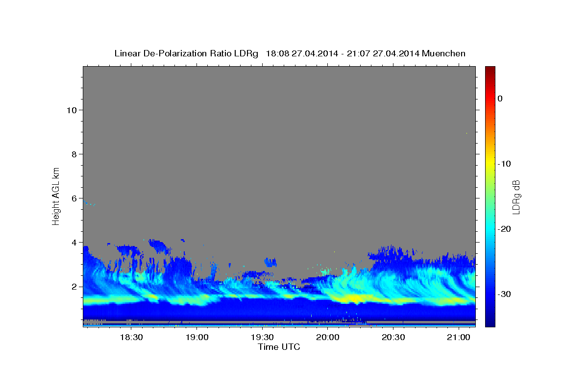Click the plot title "Linear De-Polarization Ratio LDRg"
Screen dimensions: 588x392
pyautogui.click(x=186, y=53)
